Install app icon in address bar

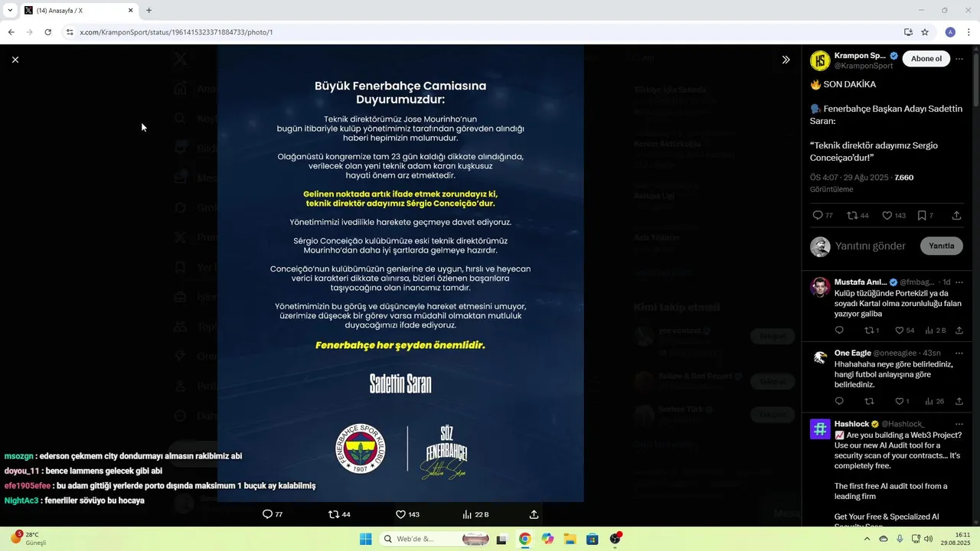click(x=908, y=32)
